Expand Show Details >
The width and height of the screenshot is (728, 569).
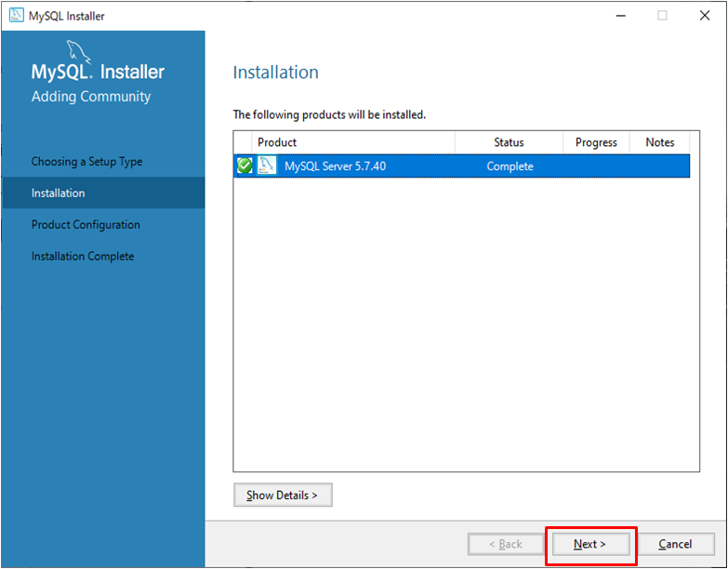[283, 495]
